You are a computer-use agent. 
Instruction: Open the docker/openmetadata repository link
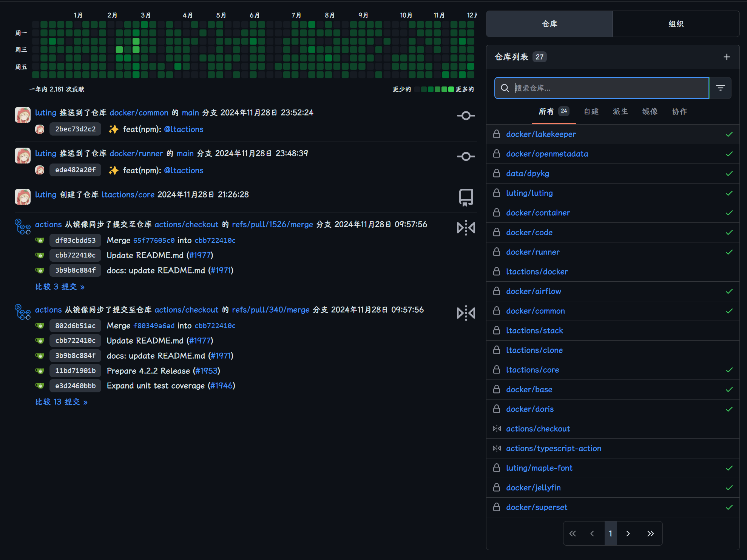coord(547,154)
